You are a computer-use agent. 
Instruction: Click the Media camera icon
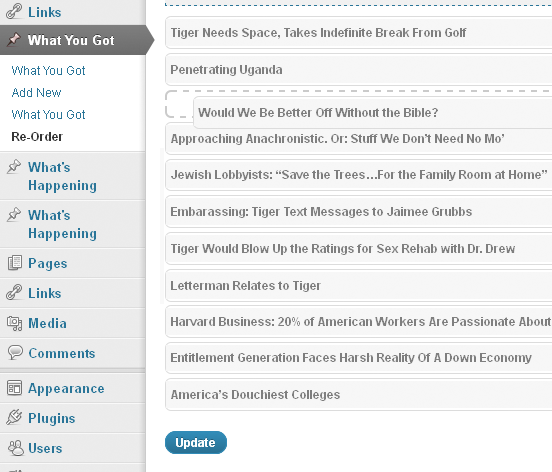(x=14, y=323)
